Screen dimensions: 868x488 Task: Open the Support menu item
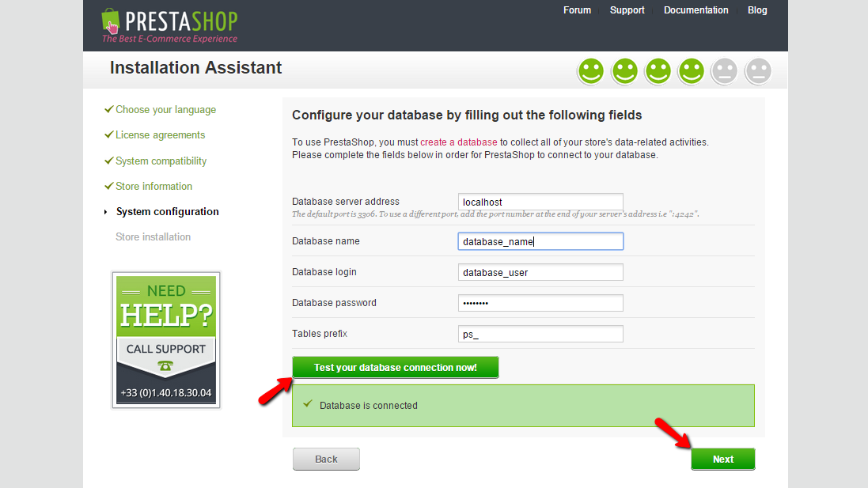[627, 10]
